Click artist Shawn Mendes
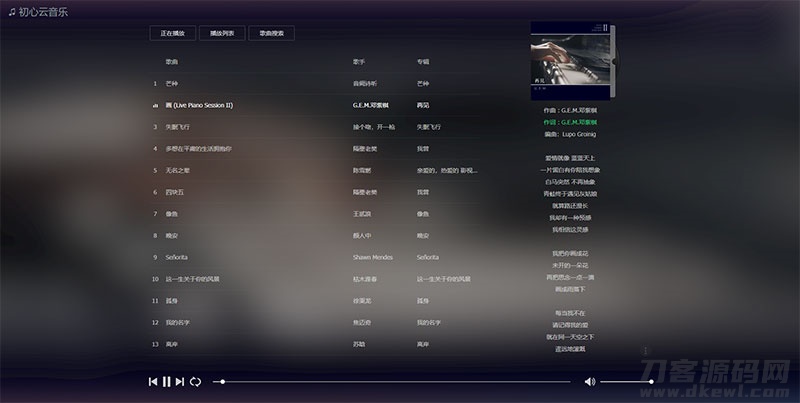 point(372,257)
